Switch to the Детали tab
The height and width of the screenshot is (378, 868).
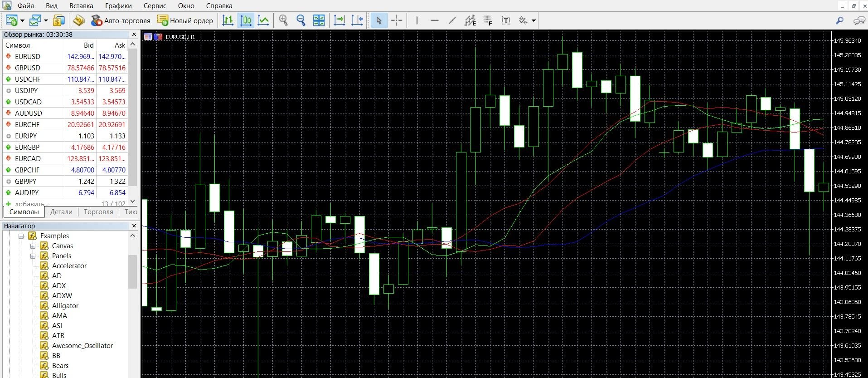pyautogui.click(x=61, y=212)
